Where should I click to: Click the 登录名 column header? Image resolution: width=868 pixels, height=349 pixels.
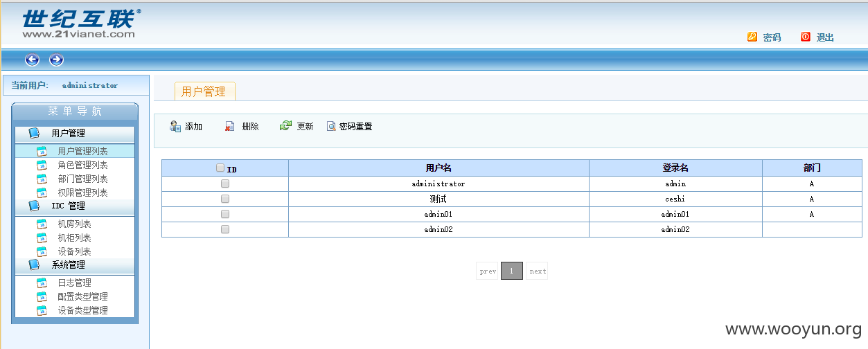pyautogui.click(x=675, y=168)
